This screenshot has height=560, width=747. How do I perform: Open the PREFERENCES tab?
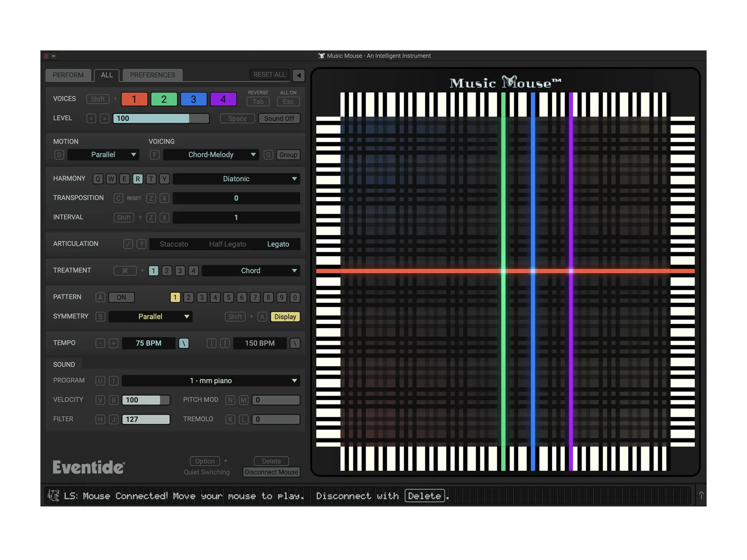coord(152,75)
